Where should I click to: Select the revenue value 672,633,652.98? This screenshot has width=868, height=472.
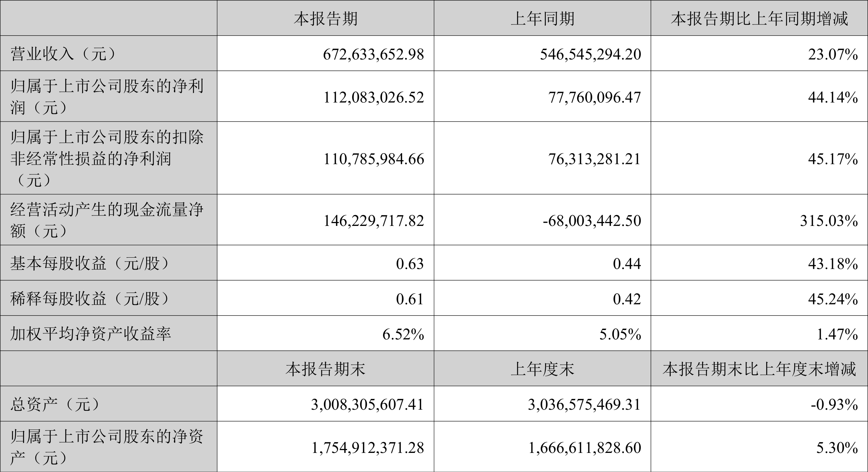[x=374, y=54]
